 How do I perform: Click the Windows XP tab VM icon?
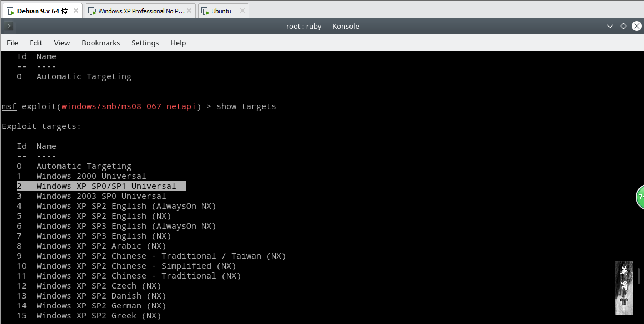point(92,11)
